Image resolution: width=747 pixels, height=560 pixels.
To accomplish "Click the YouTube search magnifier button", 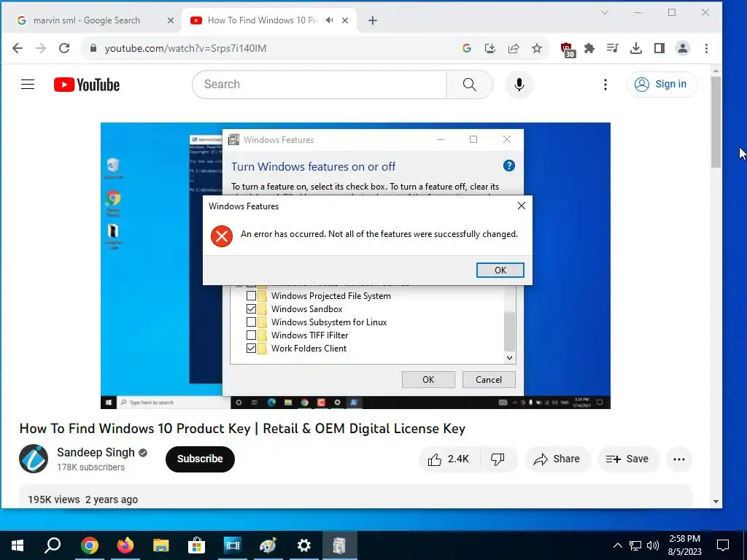I will (x=469, y=85).
